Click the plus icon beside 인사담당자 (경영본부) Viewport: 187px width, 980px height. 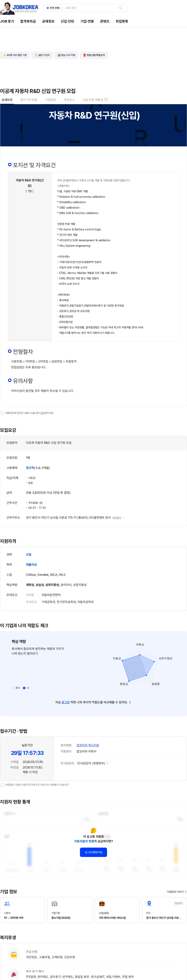[107, 763]
